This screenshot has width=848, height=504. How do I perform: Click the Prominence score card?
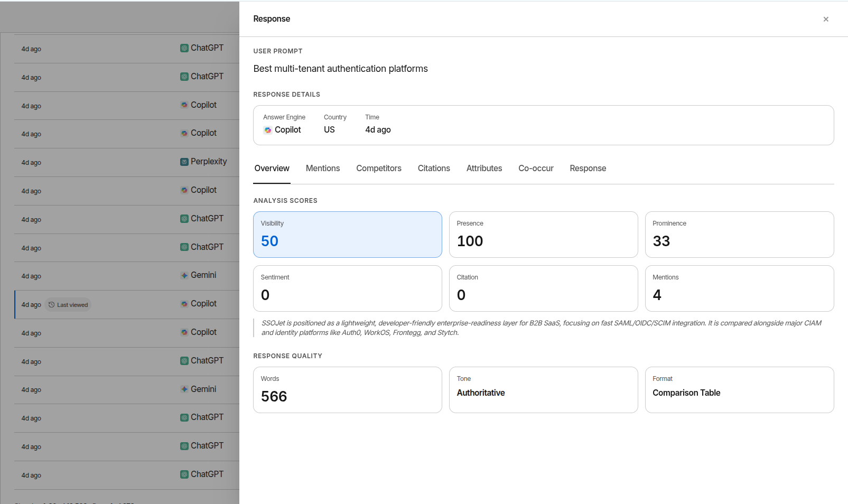740,235
